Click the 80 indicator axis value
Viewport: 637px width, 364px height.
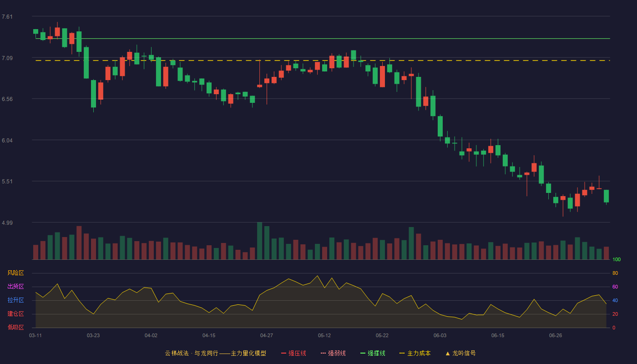click(615, 273)
